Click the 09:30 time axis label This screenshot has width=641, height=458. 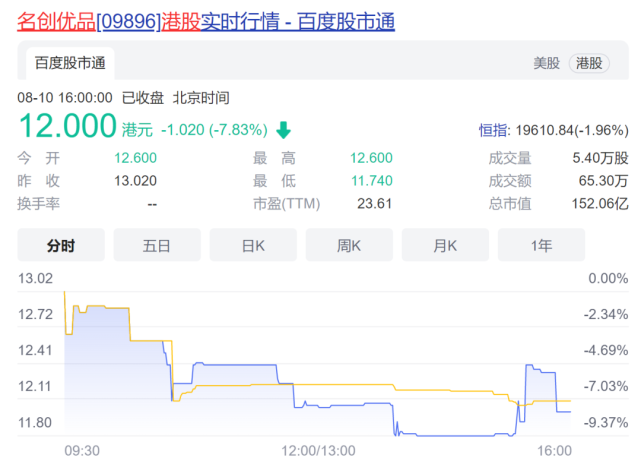pos(82,451)
